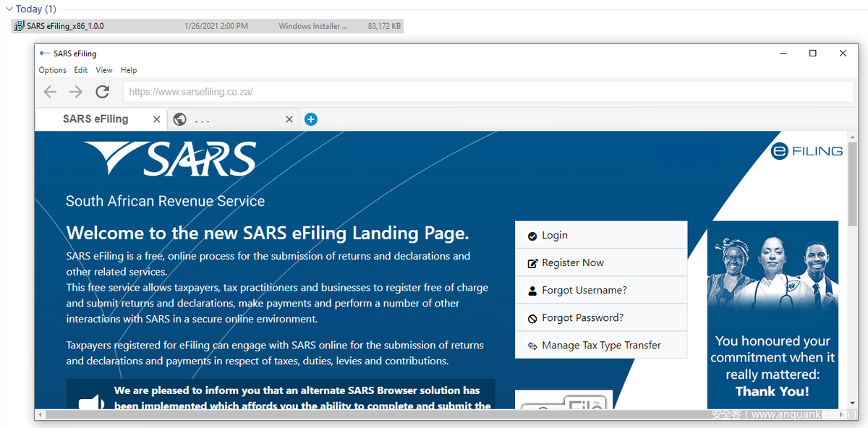This screenshot has height=428, width=868.
Task: Go forward with the forward arrow
Action: [x=76, y=92]
